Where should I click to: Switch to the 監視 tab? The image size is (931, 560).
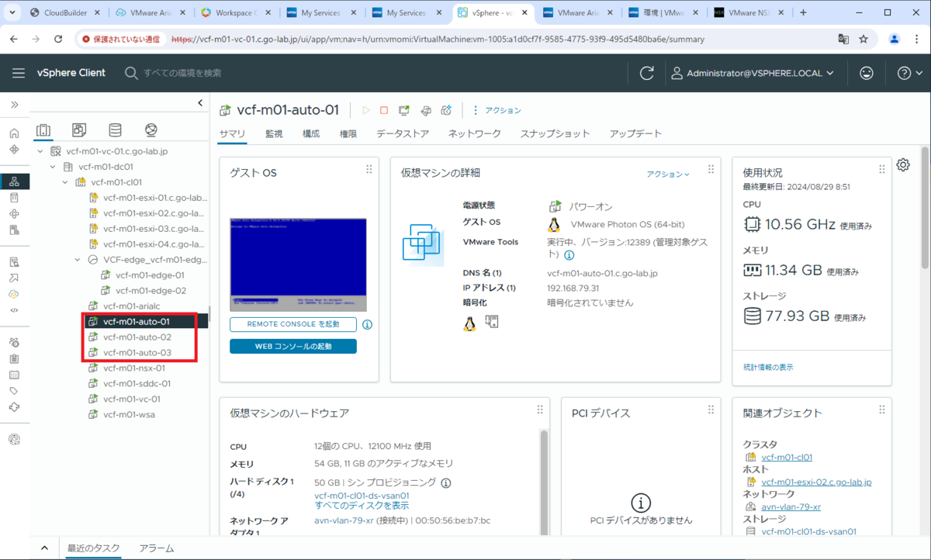pyautogui.click(x=274, y=133)
